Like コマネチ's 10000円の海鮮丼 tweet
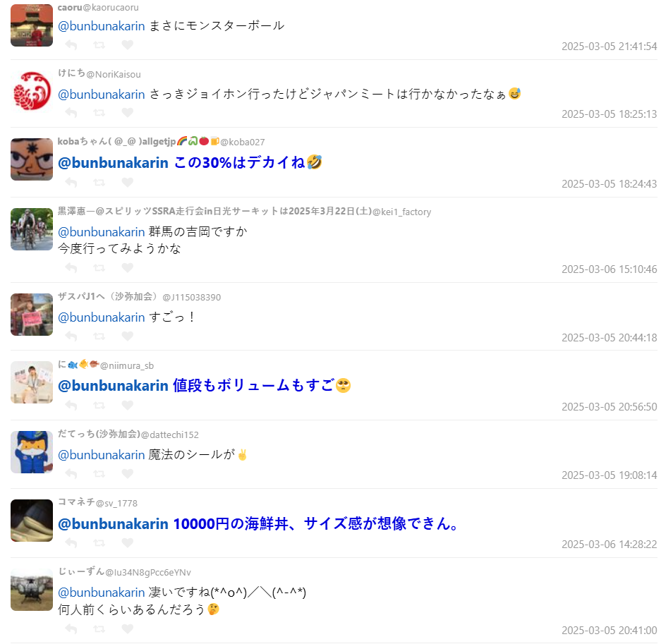Image resolution: width=666 pixels, height=644 pixels. pyautogui.click(x=128, y=543)
